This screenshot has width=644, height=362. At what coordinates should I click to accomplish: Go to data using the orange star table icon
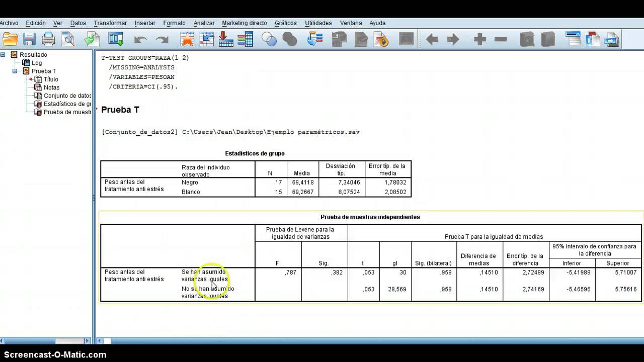187,39
